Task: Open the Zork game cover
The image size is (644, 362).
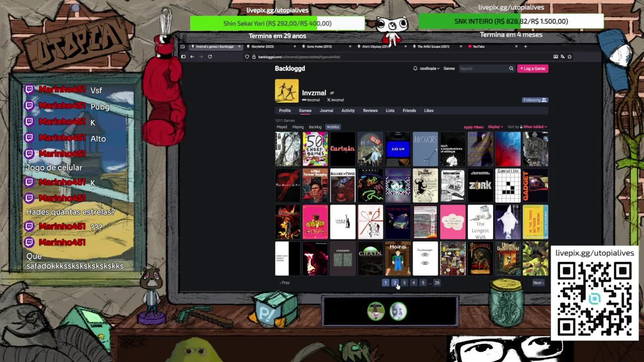Action: (x=480, y=186)
